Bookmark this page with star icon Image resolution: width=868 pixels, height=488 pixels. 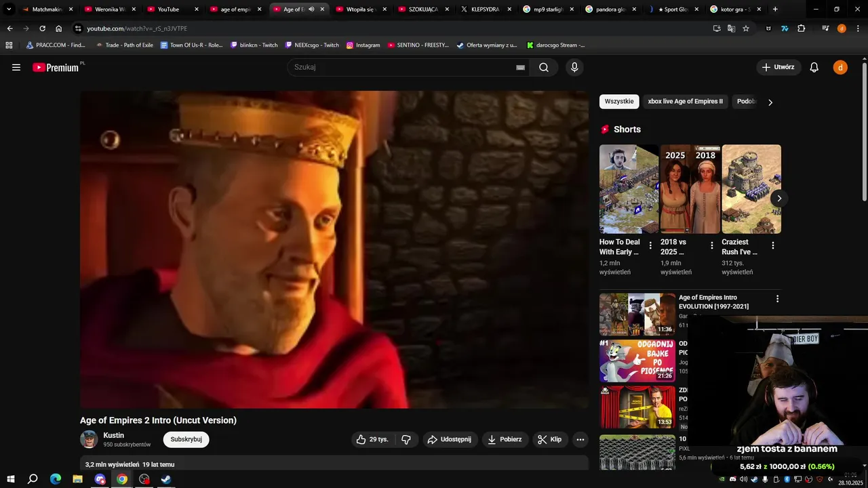(x=746, y=28)
